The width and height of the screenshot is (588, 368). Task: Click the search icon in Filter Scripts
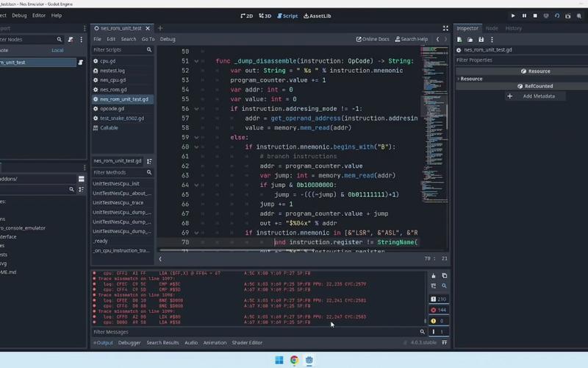(x=149, y=49)
